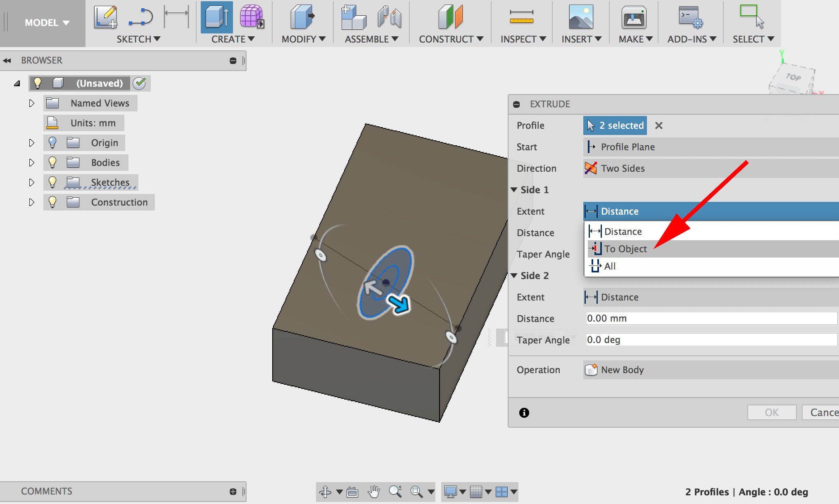This screenshot has width=839, height=504.
Task: Minimize the Browser panel round button
Action: tap(233, 61)
